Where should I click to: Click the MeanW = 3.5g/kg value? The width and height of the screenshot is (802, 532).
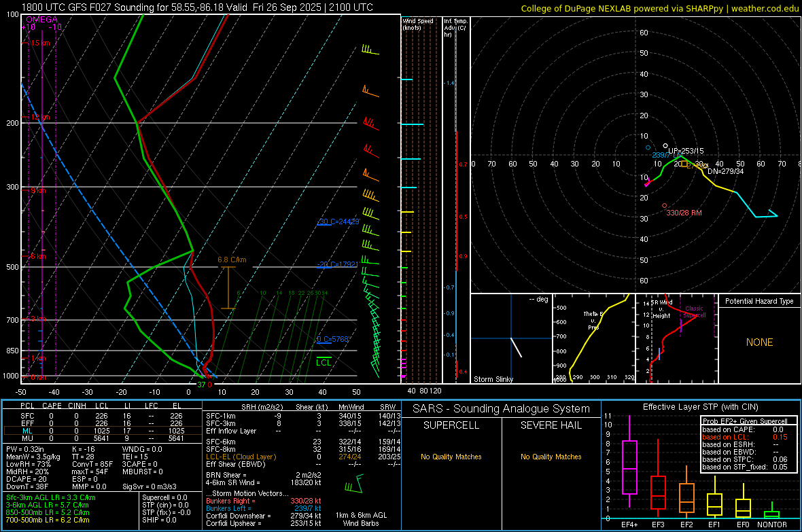point(33,457)
